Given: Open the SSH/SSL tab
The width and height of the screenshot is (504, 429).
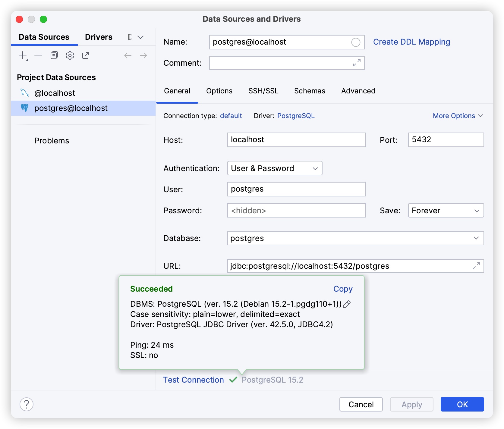Looking at the screenshot, I should tap(263, 91).
